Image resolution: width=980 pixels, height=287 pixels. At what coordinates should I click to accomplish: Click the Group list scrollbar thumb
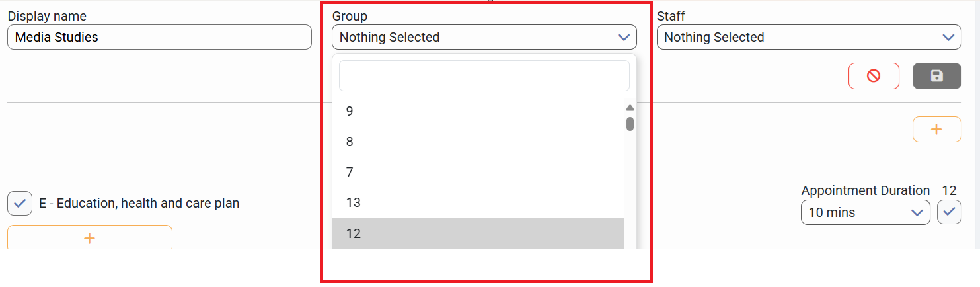coord(630,124)
